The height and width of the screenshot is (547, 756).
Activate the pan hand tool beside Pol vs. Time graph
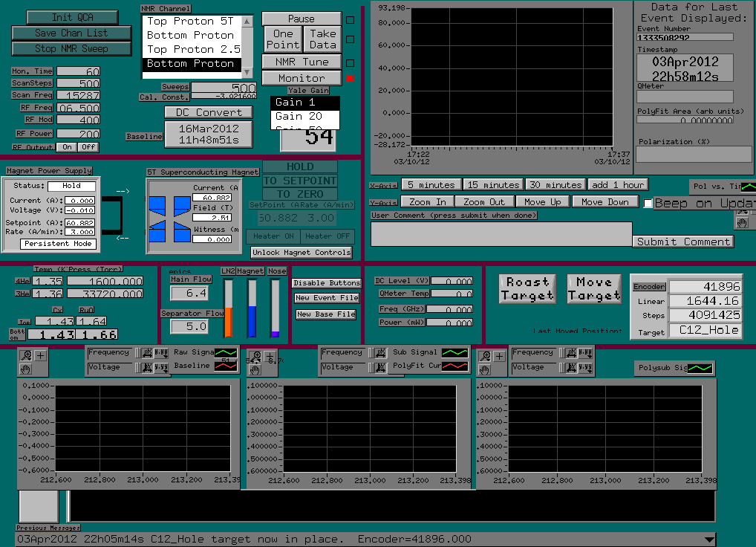click(743, 223)
